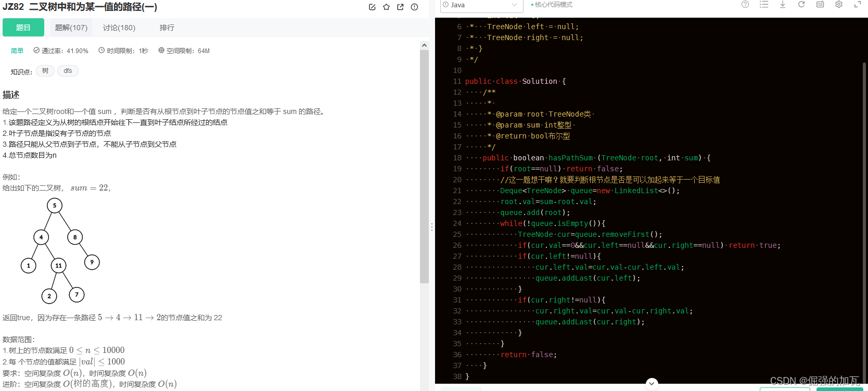The height and width of the screenshot is (391, 868).
Task: Click the edit note icon beside the title
Action: click(x=372, y=7)
